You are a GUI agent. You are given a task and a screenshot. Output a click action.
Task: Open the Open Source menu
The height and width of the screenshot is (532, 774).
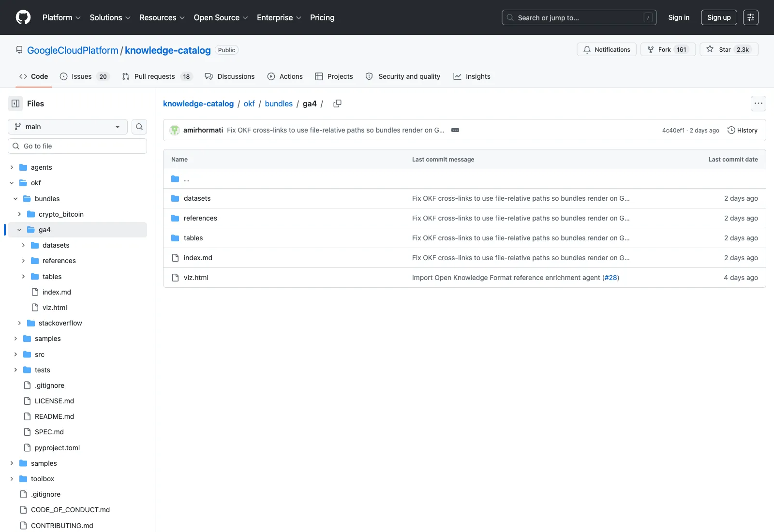coord(221,17)
